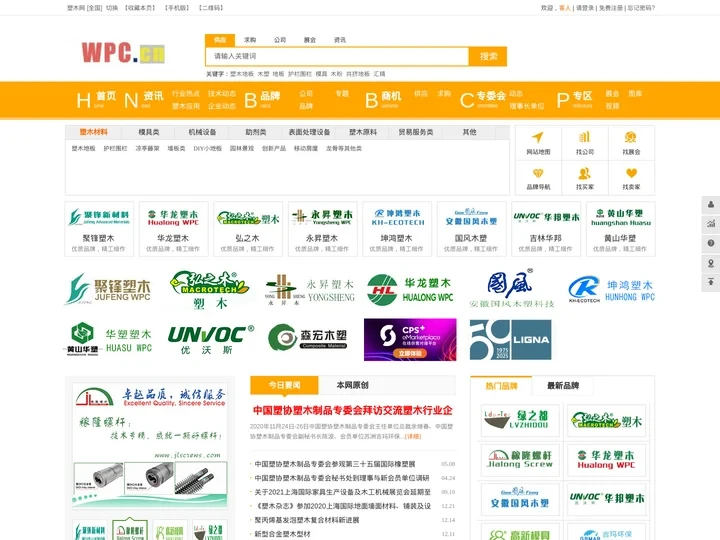Click the 找卖家 heart icon
Image resolution: width=720 pixels, height=540 pixels.
[x=631, y=178]
